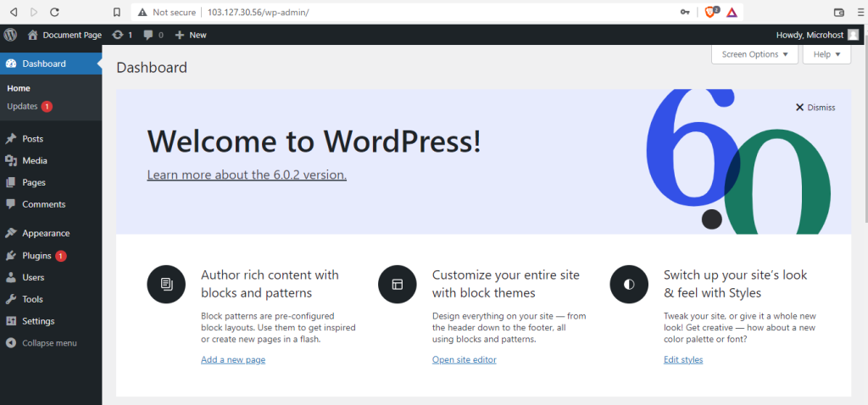Screen dimensions: 868x405
Task: Expand the Help dropdown tab
Action: 826,54
